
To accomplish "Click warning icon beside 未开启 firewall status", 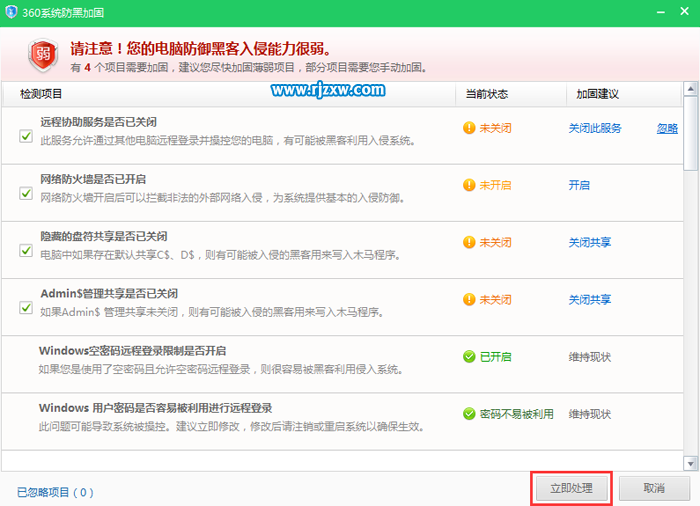I will tap(469, 185).
